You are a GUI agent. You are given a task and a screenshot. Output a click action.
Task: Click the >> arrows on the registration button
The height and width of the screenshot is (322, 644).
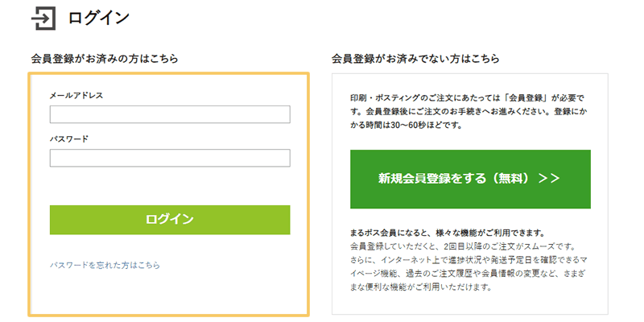pyautogui.click(x=549, y=179)
